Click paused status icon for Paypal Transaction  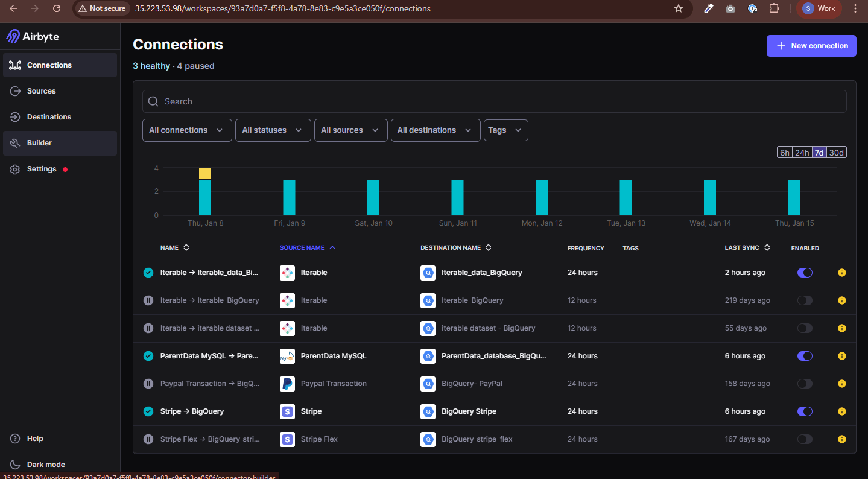click(x=148, y=384)
